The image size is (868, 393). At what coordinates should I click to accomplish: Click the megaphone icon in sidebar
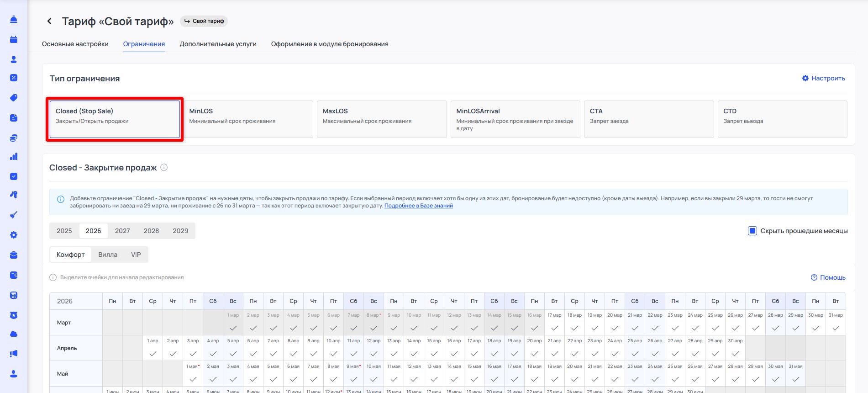point(14,353)
